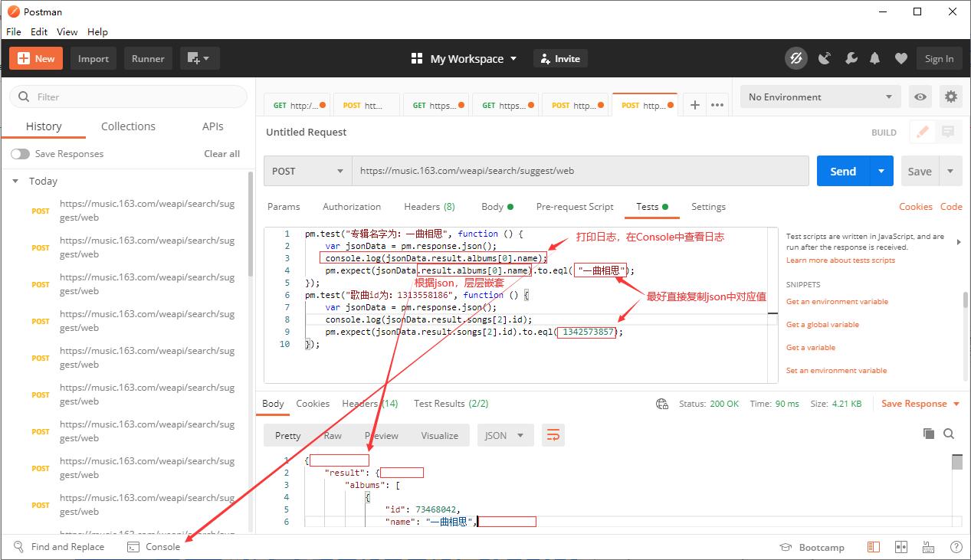971x560 pixels.
Task: Click the Invite button
Action: tap(559, 59)
